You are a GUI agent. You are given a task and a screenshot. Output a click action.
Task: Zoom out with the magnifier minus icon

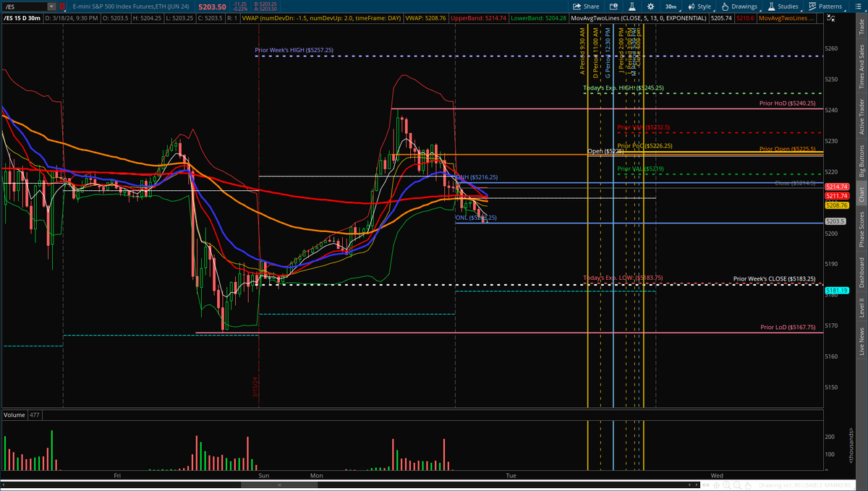point(736,485)
